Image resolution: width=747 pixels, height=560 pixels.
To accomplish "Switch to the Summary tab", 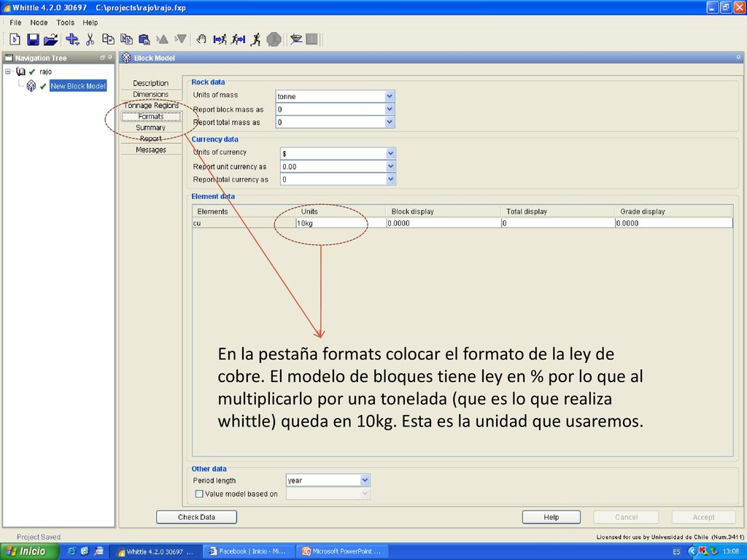I will 150,128.
